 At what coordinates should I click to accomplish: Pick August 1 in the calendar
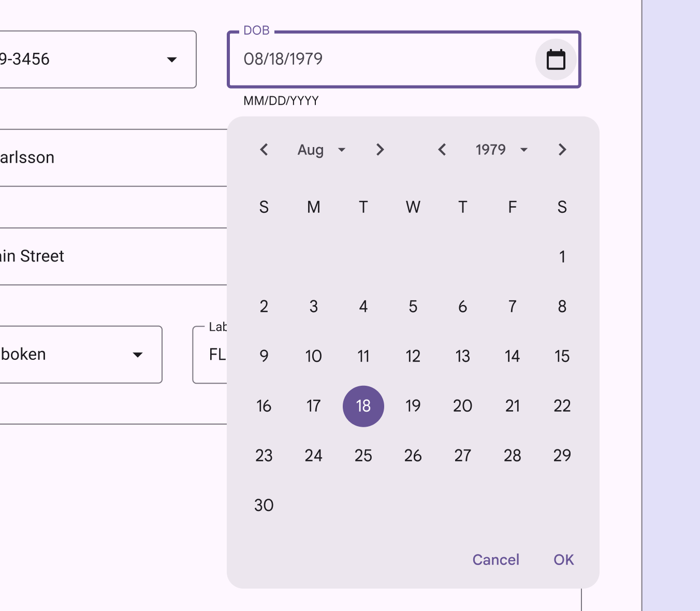point(562,257)
